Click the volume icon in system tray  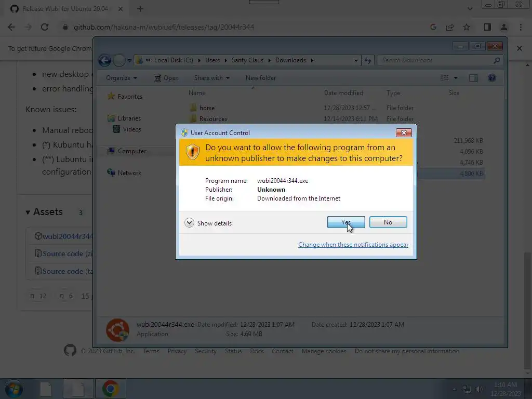click(479, 389)
